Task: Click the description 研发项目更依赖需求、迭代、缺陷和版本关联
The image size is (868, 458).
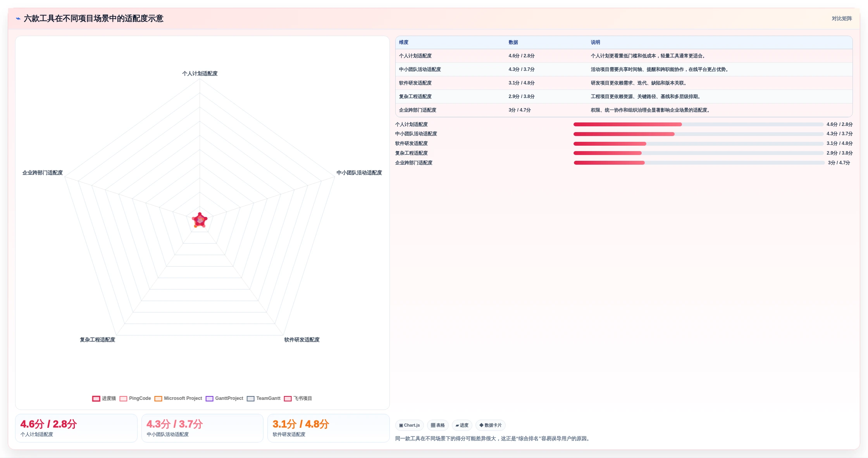Action: pyautogui.click(x=639, y=83)
